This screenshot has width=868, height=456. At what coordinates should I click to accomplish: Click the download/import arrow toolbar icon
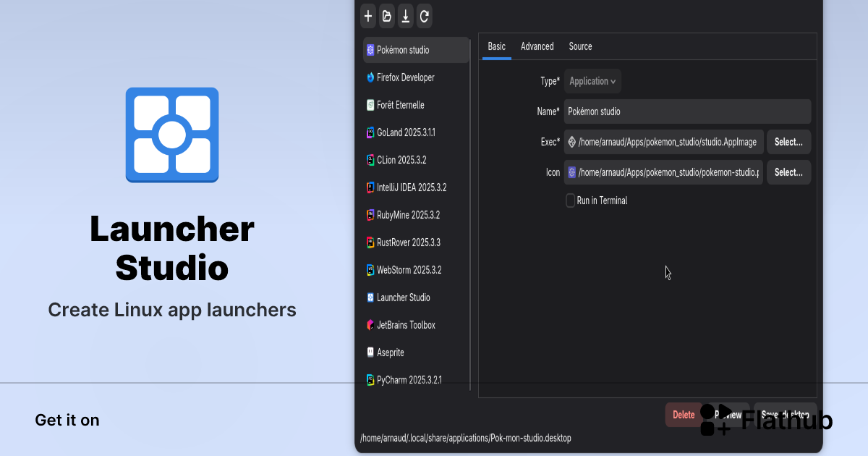(x=406, y=16)
